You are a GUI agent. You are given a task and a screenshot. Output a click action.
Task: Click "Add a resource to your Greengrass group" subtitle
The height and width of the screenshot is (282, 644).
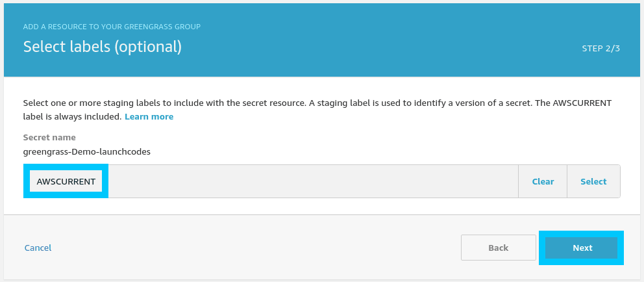tap(112, 27)
